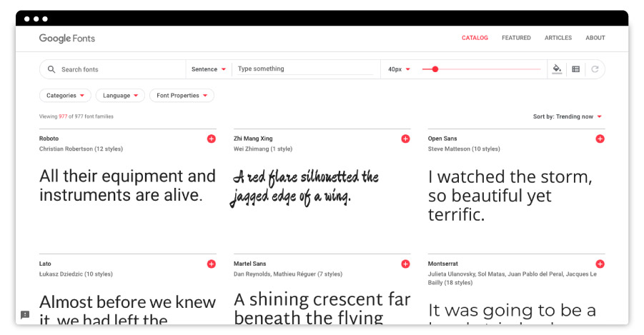Viewport: 644px width, 335px height.
Task: Open Sort by Trending now dropdown
Action: (x=568, y=116)
